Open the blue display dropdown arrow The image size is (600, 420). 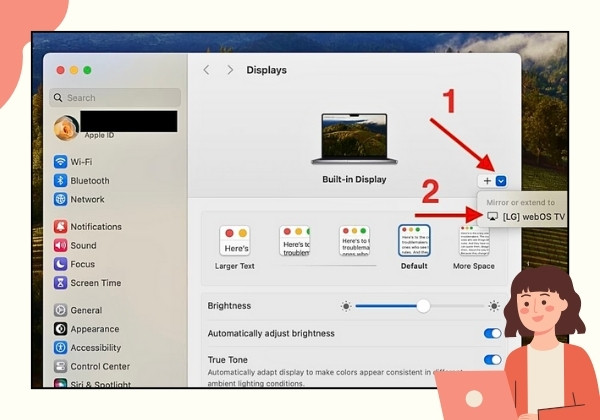click(x=501, y=181)
